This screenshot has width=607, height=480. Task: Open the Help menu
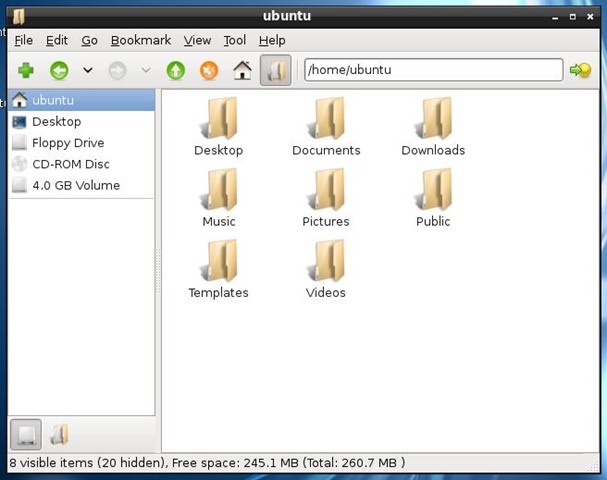coord(272,40)
